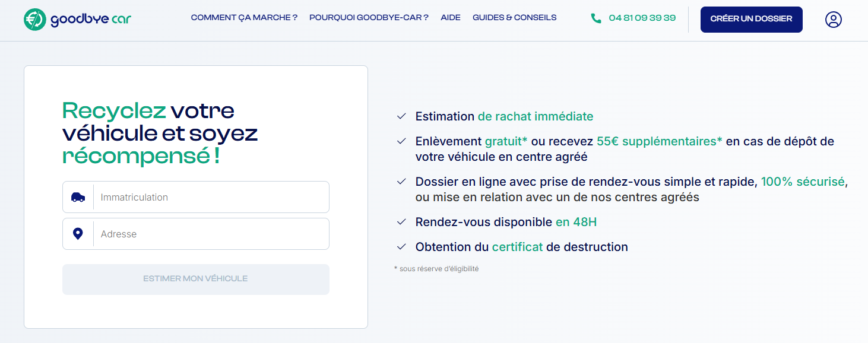The image size is (868, 343).
Task: Click checkmark beside Rendez-vous disponible en 48H
Action: (x=401, y=222)
